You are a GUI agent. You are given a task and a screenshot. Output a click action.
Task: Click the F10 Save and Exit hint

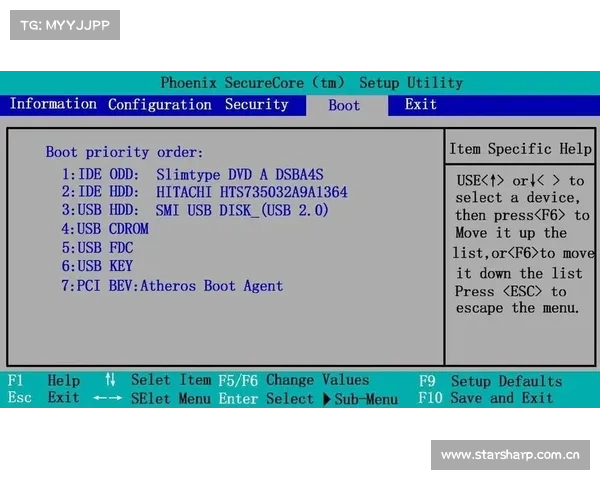click(x=486, y=398)
